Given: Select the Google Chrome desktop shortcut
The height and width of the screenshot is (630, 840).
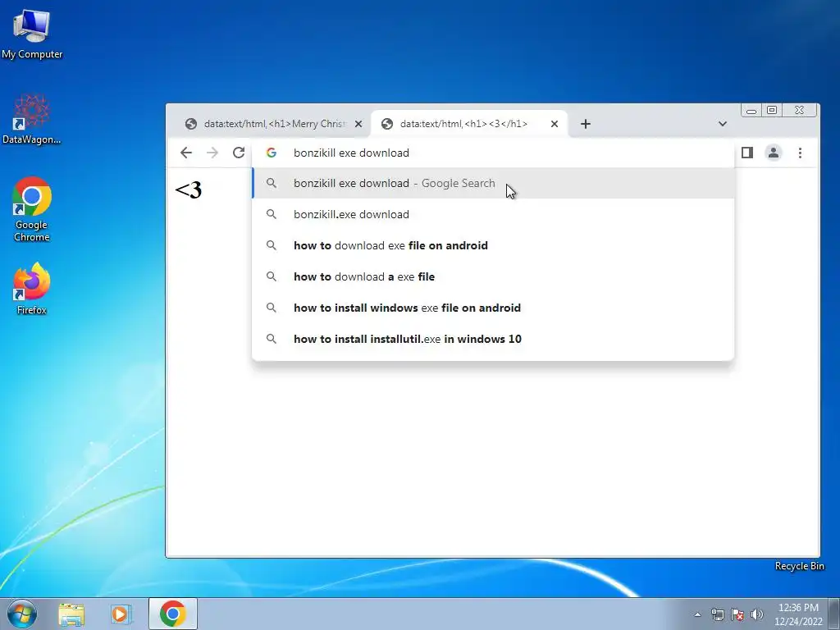Looking at the screenshot, I should [32, 209].
